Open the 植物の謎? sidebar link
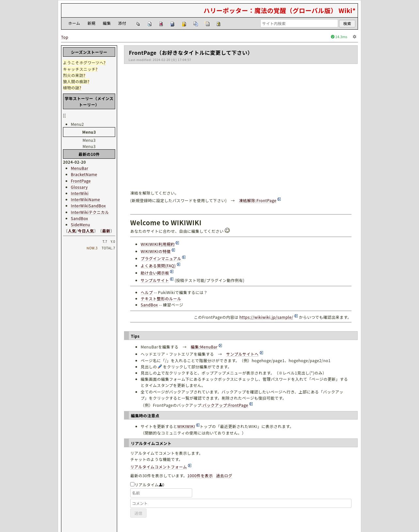The width and height of the screenshot is (419, 532). pyautogui.click(x=72, y=88)
